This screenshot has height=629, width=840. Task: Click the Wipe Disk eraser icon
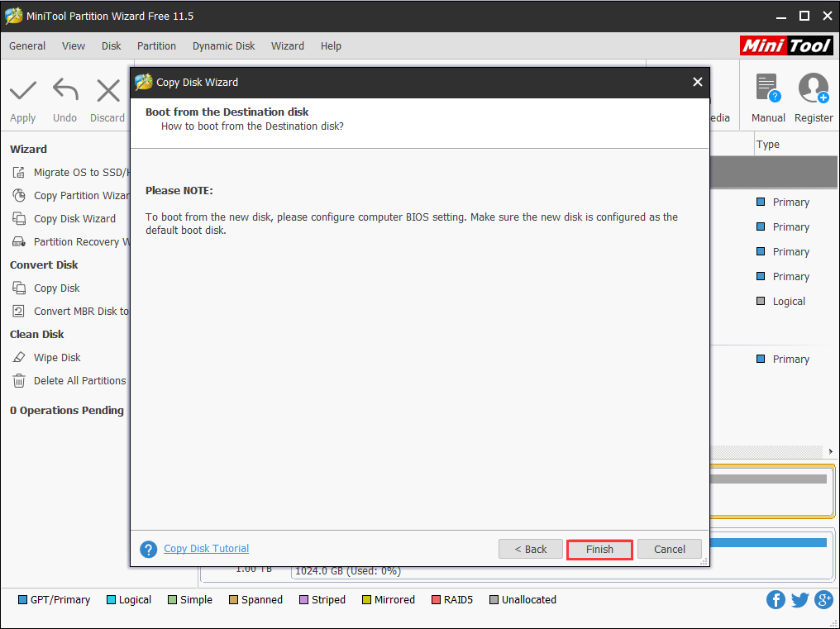pyautogui.click(x=19, y=358)
